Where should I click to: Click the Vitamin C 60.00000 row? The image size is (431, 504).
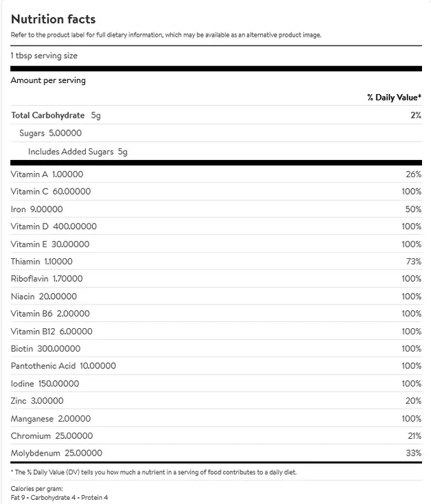point(51,192)
